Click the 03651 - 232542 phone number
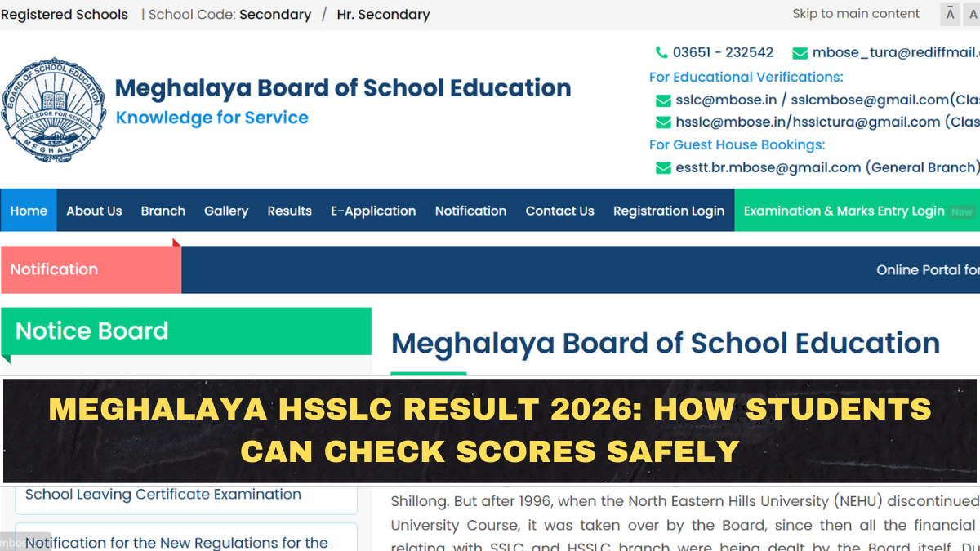The height and width of the screenshot is (551, 980). point(723,52)
